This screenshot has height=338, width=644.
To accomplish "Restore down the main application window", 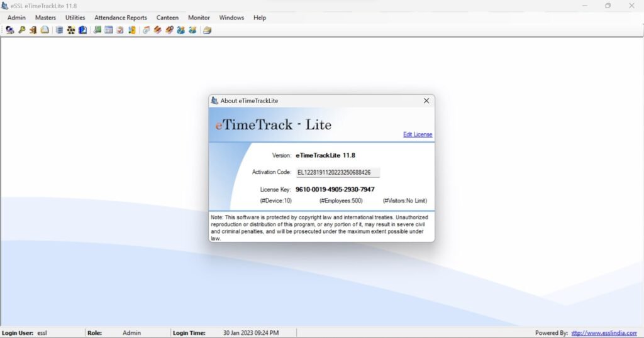I will click(x=608, y=6).
